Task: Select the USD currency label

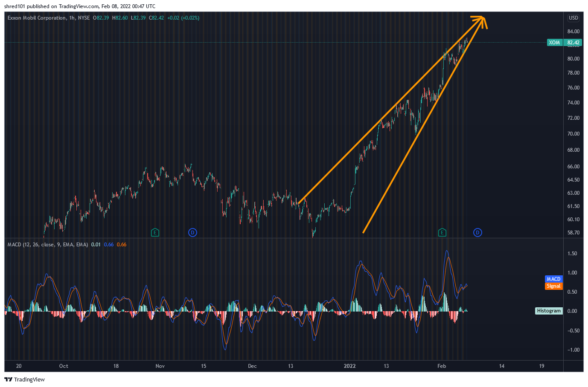Action: (x=573, y=18)
